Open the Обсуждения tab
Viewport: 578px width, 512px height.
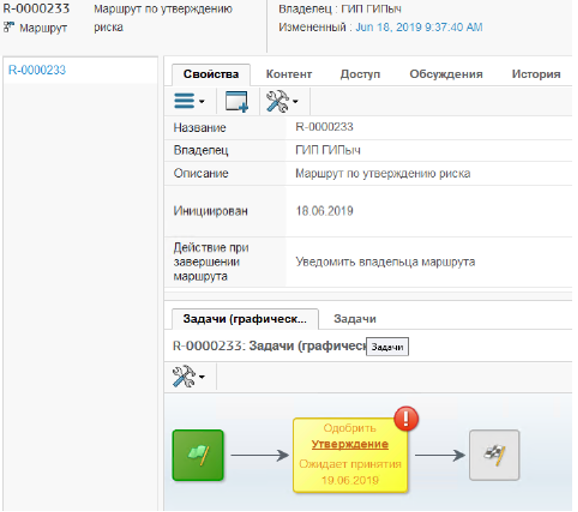pos(446,74)
